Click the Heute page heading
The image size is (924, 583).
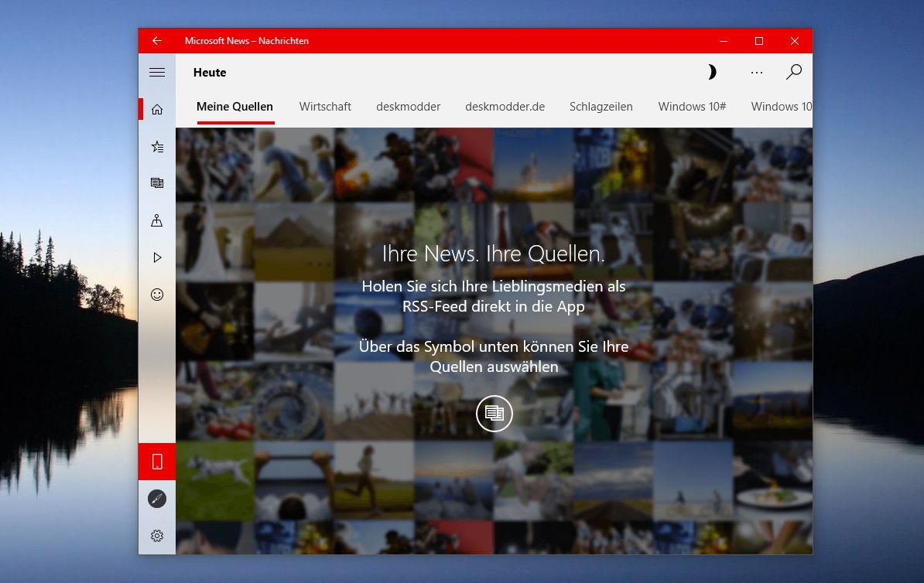pos(210,73)
